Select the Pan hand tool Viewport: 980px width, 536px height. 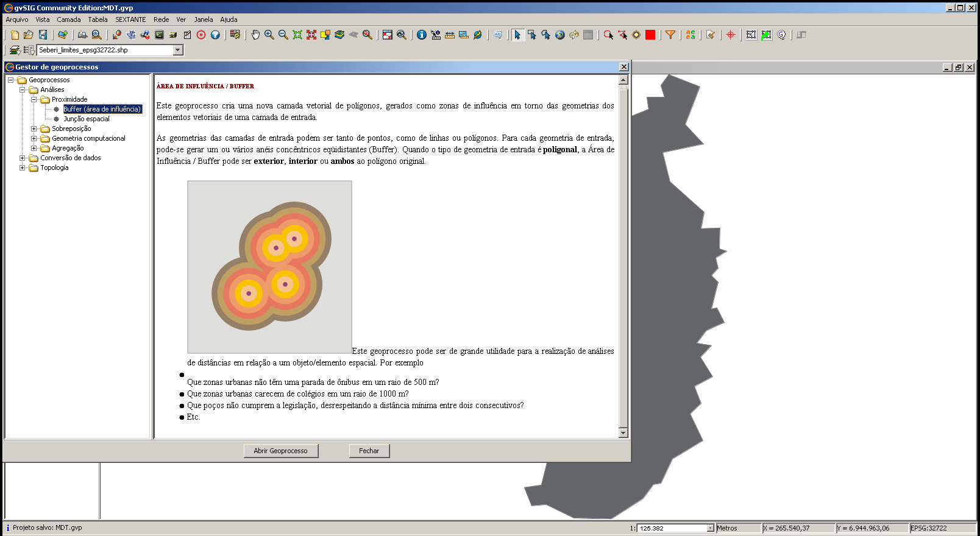(255, 35)
